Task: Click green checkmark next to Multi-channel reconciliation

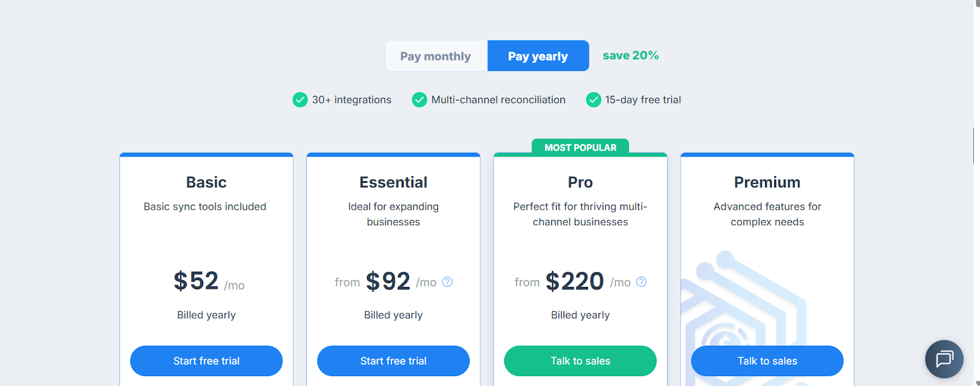Action: [420, 100]
